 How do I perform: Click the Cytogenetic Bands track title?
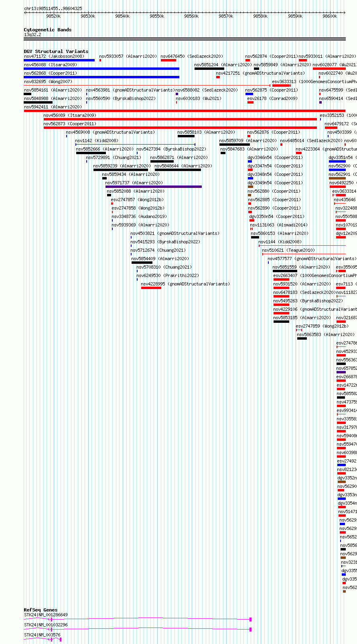click(47, 30)
